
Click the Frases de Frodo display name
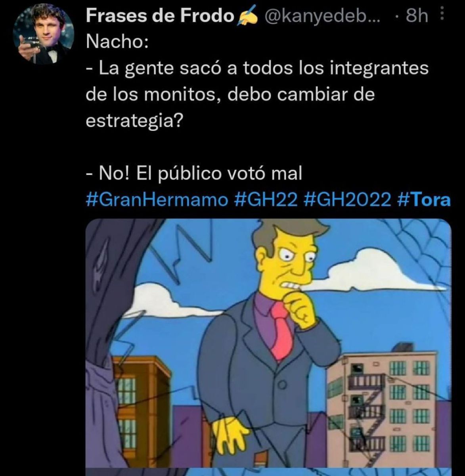(x=159, y=16)
